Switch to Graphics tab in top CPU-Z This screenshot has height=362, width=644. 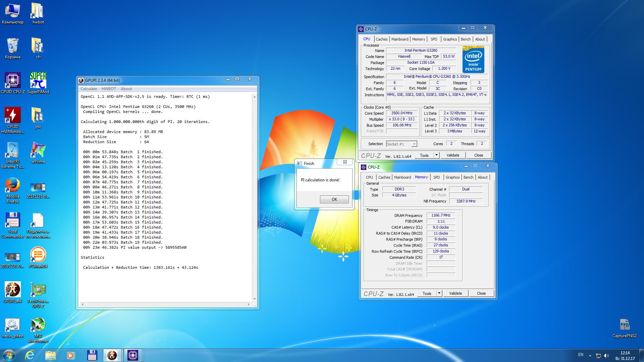[x=450, y=39]
